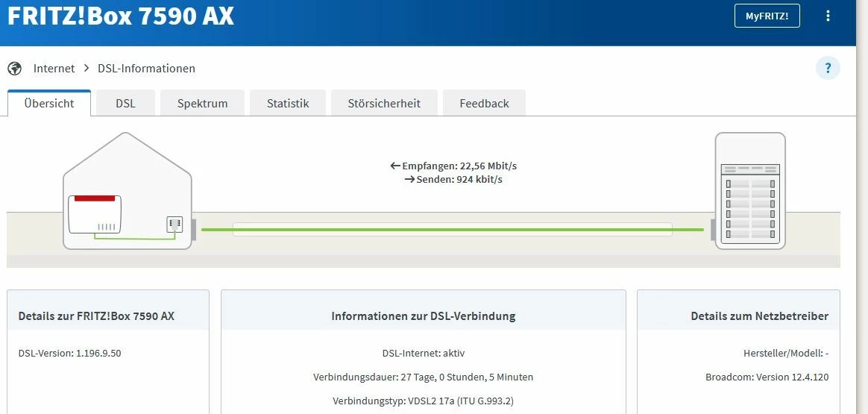Image resolution: width=868 pixels, height=414 pixels.
Task: Open MyFRITZ! button
Action: point(767,16)
